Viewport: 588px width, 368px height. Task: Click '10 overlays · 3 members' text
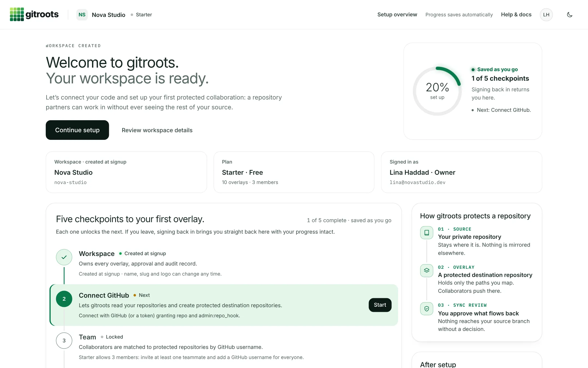[250, 182]
